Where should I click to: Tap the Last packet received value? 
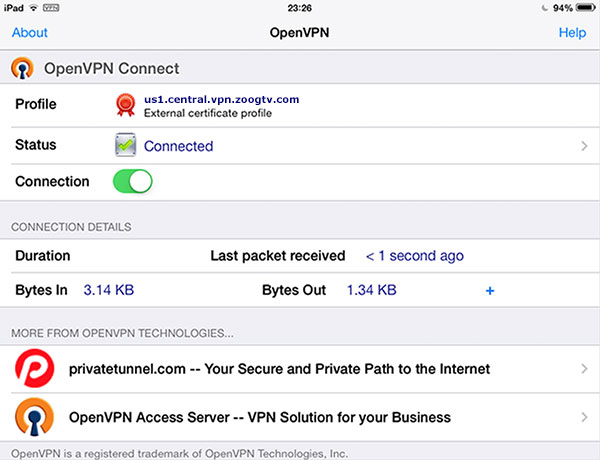coord(414,256)
